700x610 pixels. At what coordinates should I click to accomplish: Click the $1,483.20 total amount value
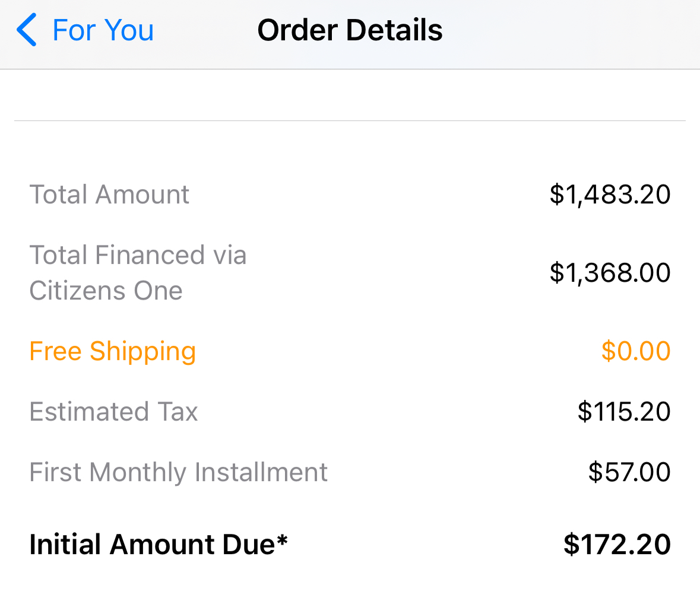click(x=610, y=195)
